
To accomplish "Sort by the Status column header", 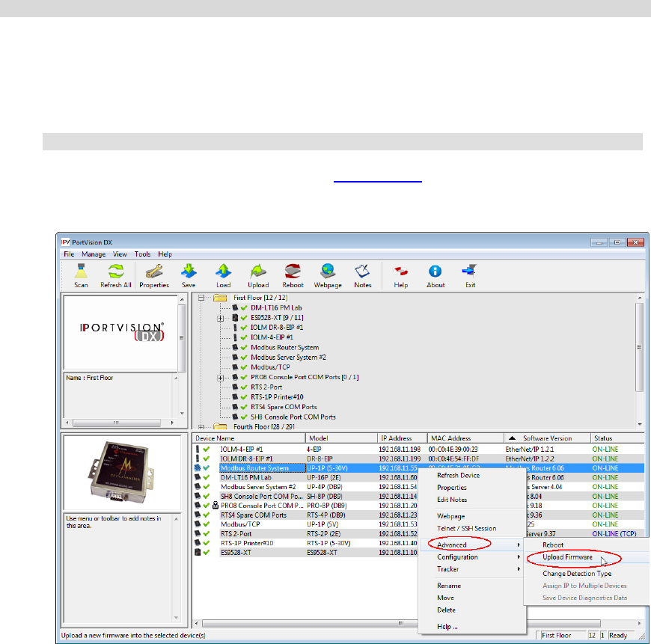I will coord(617,438).
